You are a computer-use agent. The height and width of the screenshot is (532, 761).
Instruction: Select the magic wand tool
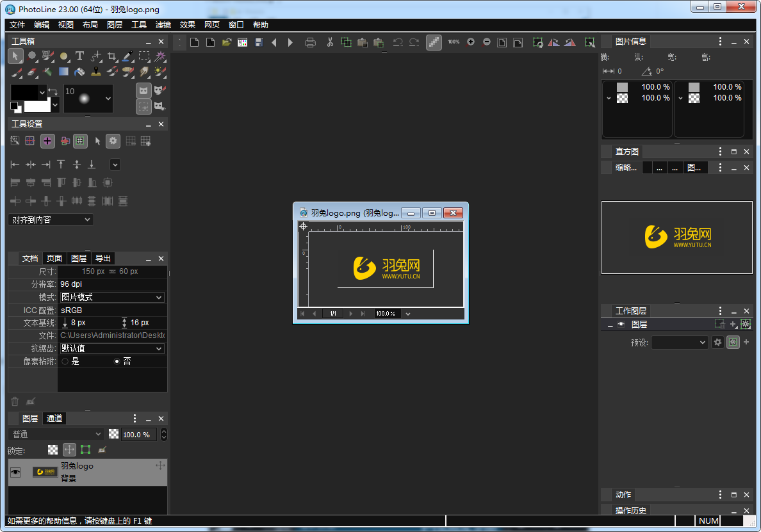coord(160,56)
